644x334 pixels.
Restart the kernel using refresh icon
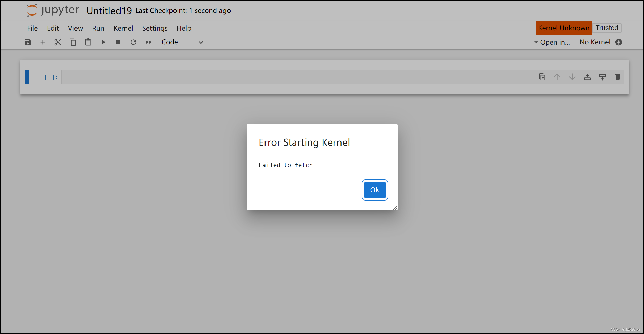pyautogui.click(x=133, y=42)
